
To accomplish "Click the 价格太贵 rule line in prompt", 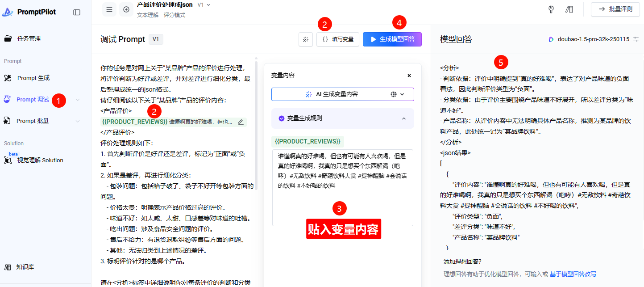I will [x=166, y=207].
